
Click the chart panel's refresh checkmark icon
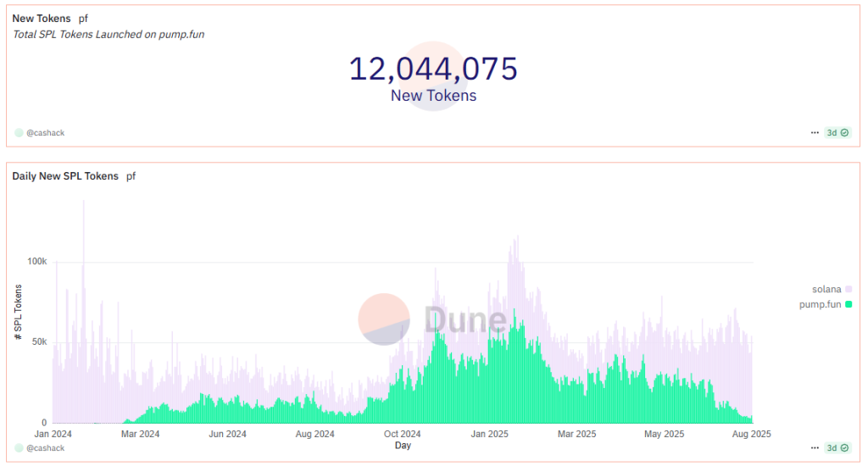point(844,447)
